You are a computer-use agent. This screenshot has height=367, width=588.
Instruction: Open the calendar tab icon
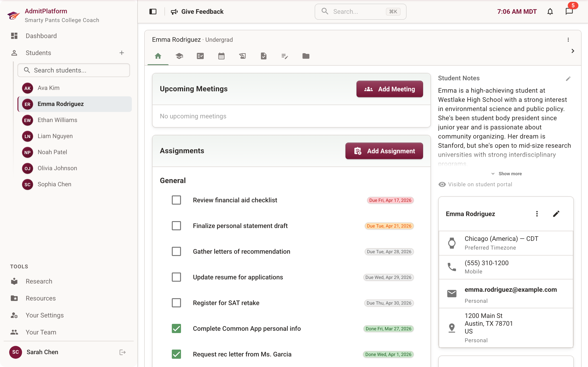(221, 56)
